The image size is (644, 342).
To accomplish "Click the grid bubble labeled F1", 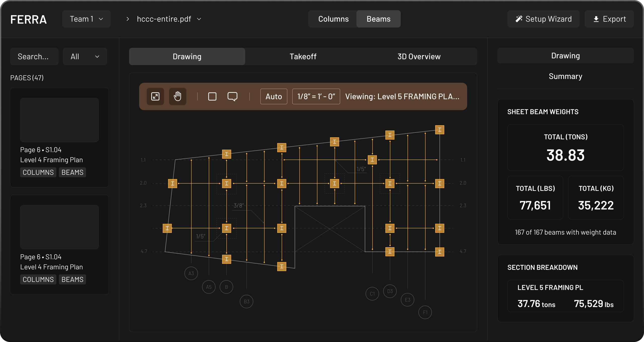I will point(425,312).
